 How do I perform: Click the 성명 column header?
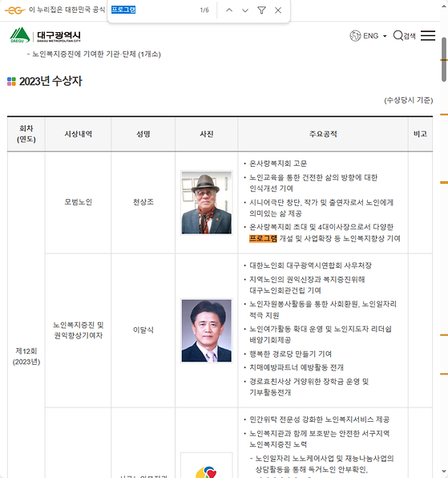click(x=143, y=134)
